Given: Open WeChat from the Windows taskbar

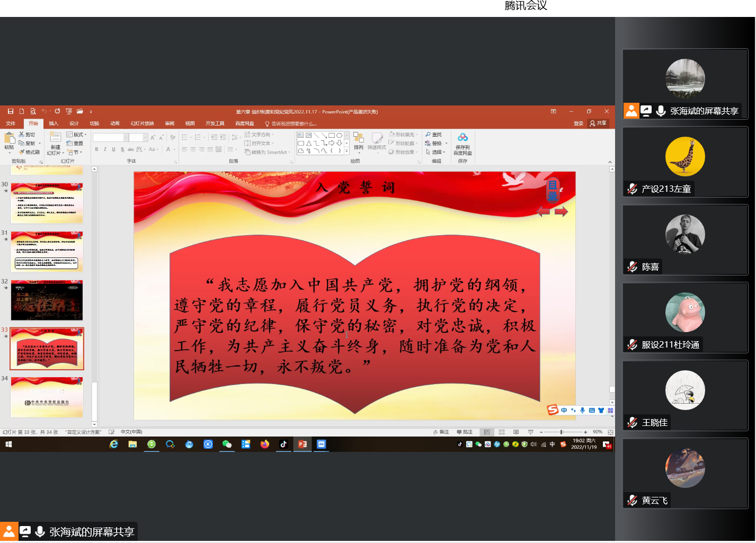Looking at the screenshot, I should [227, 444].
